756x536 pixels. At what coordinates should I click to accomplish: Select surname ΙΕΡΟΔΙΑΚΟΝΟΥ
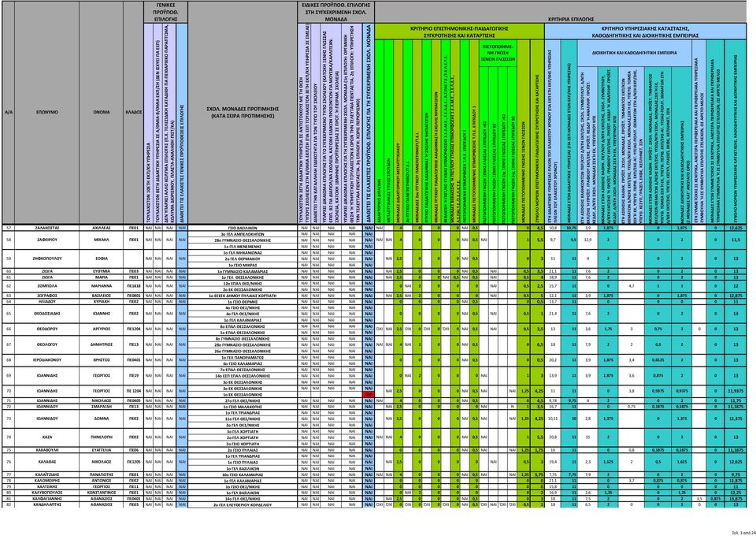tap(47, 360)
